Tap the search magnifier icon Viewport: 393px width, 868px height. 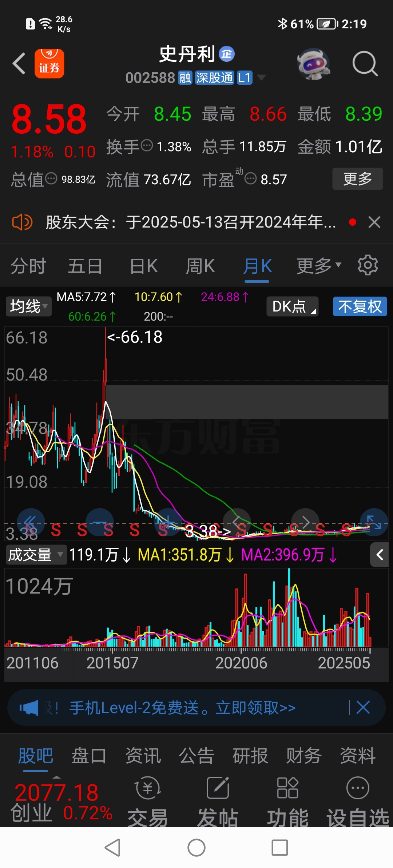tap(365, 64)
